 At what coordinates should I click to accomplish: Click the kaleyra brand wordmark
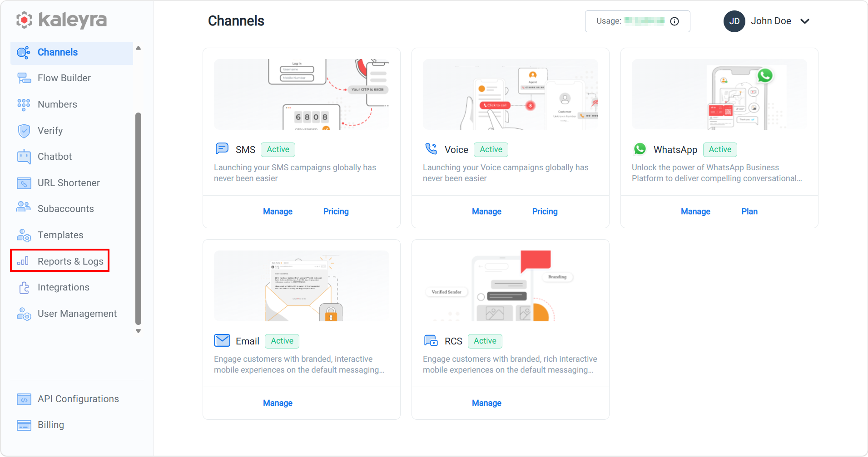pos(73,20)
